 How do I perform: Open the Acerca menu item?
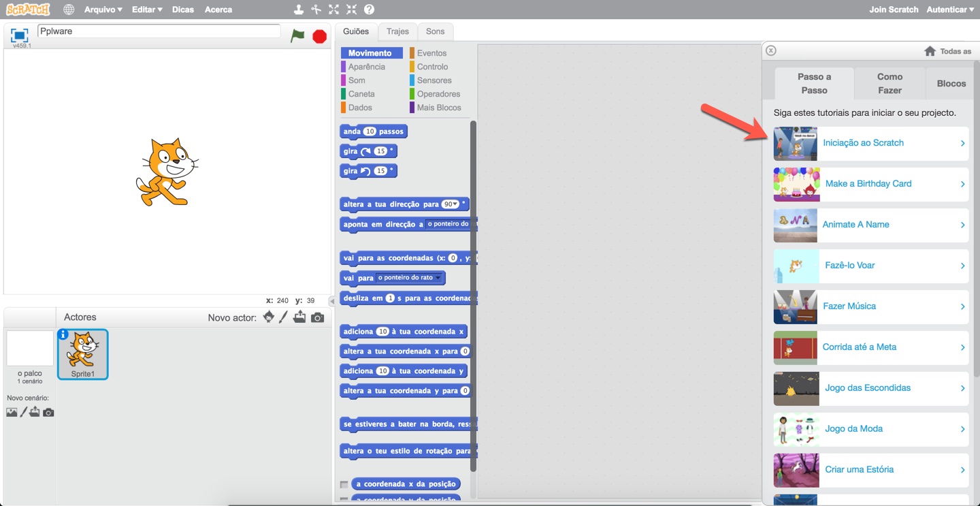tap(218, 10)
